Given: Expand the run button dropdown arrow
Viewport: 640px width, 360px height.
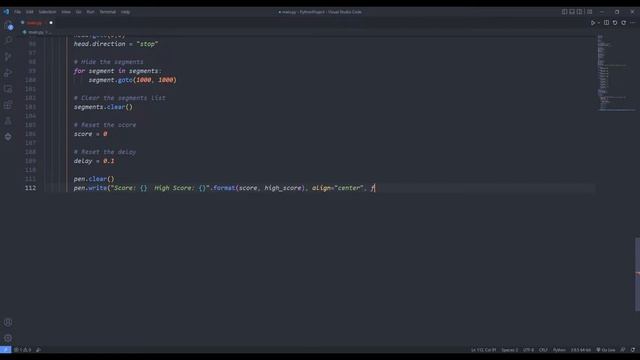Looking at the screenshot, I should (x=598, y=23).
